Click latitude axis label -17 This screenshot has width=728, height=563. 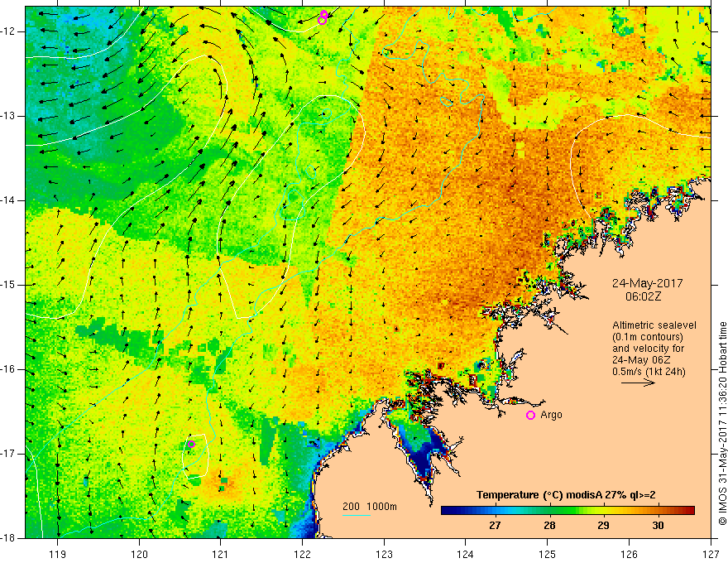[x=8, y=454]
